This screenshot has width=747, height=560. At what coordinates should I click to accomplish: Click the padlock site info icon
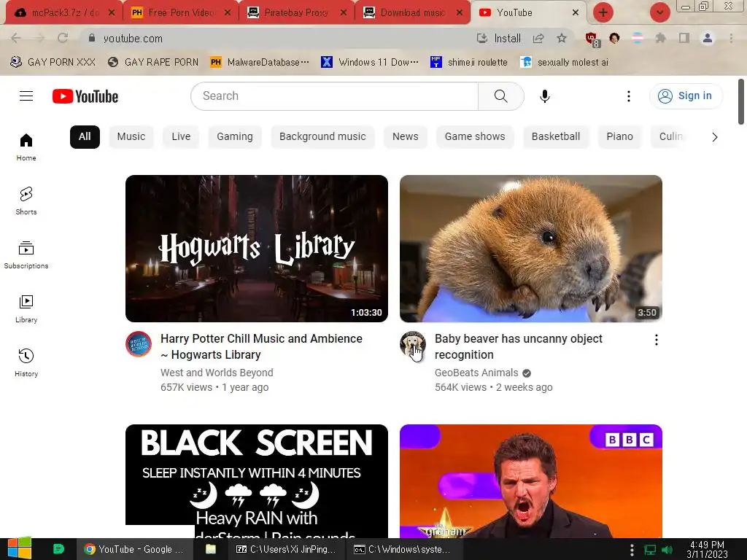pyautogui.click(x=92, y=38)
